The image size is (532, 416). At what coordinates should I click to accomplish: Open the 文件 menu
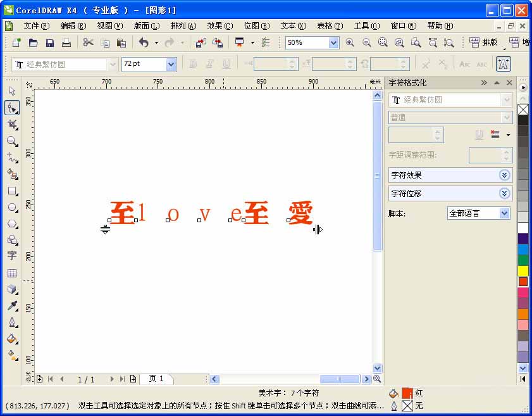pyautogui.click(x=36, y=26)
